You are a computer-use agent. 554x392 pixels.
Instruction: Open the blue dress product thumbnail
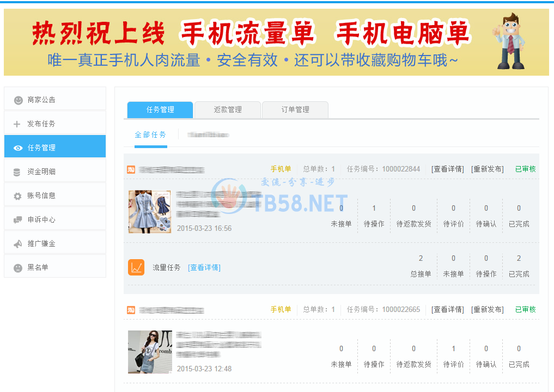150,211
